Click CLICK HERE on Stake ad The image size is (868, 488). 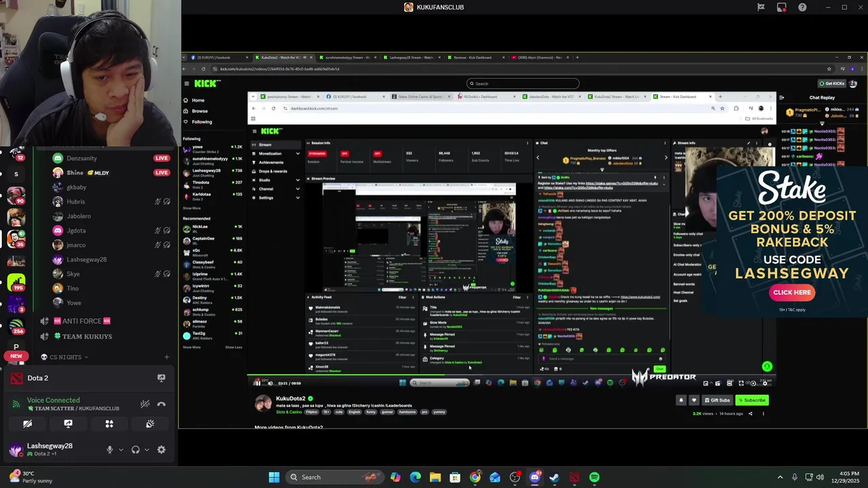coord(792,293)
